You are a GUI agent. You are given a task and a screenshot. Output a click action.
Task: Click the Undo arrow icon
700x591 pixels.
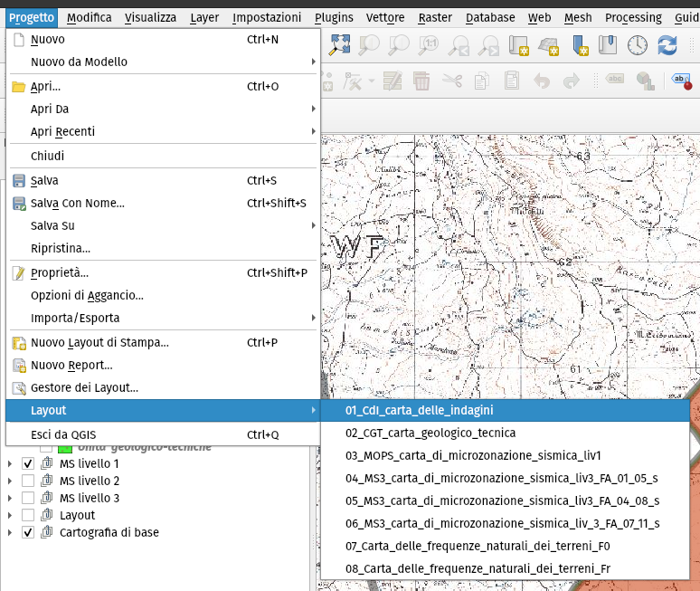point(542,81)
